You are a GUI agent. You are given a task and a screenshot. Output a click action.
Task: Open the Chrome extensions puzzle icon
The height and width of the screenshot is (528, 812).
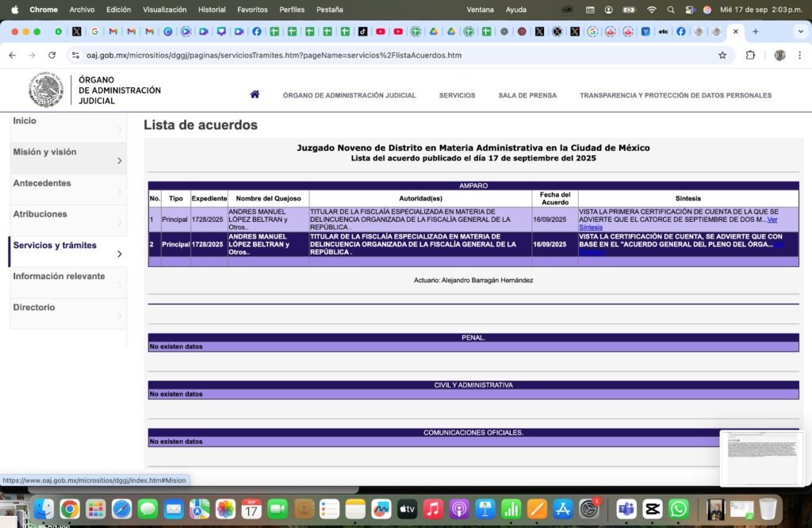[x=750, y=55]
